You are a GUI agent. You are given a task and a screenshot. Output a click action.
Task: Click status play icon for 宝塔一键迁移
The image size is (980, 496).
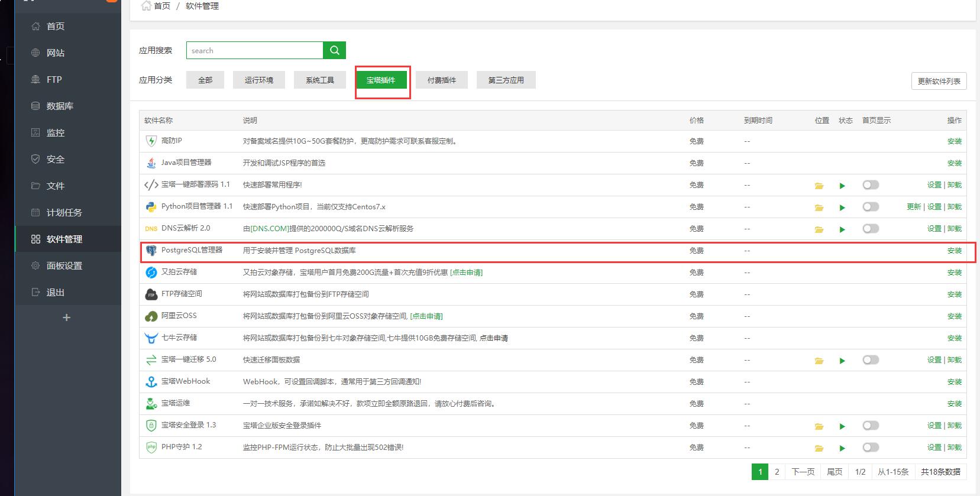tap(842, 361)
